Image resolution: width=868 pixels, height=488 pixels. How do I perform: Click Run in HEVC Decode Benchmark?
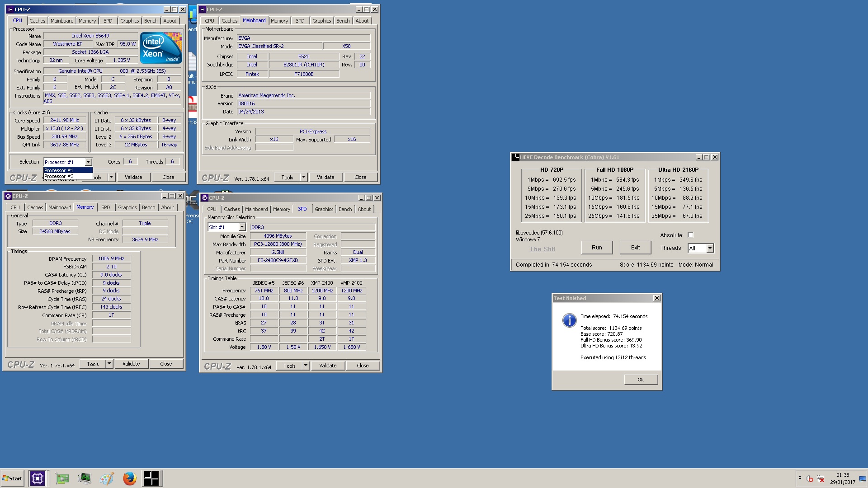(597, 248)
